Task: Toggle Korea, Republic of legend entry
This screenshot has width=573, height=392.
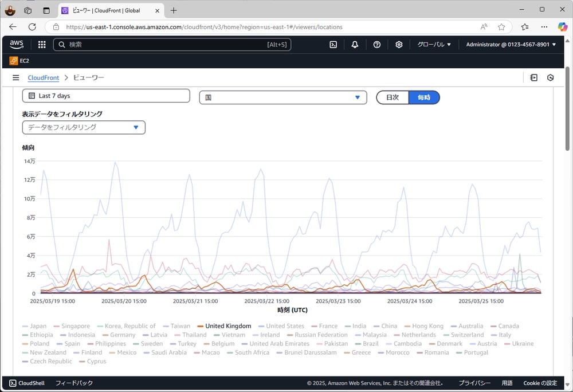Action: (126, 326)
